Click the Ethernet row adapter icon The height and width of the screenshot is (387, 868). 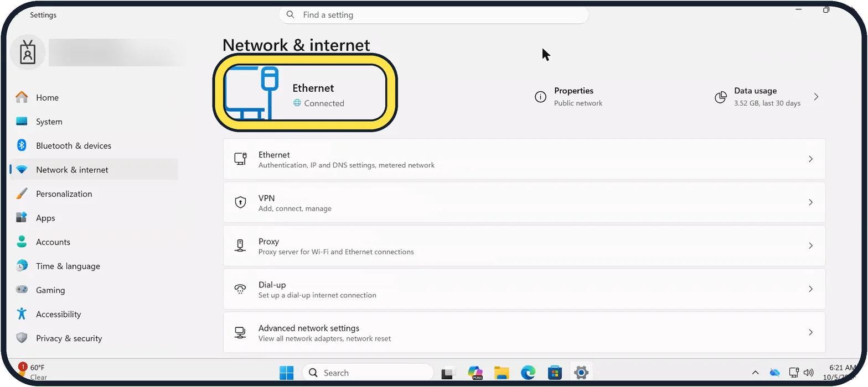(240, 159)
